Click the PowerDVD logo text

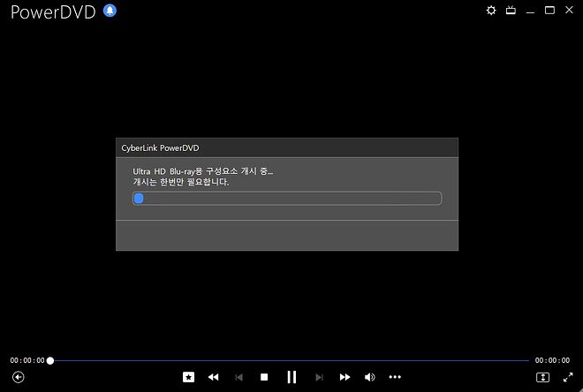click(x=53, y=11)
